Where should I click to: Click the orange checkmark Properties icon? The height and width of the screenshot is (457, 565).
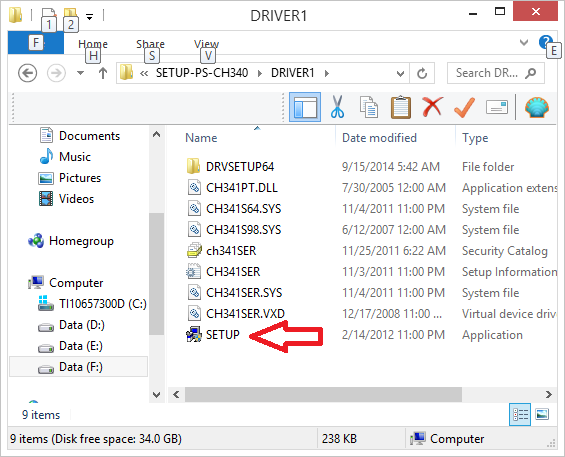[x=464, y=107]
